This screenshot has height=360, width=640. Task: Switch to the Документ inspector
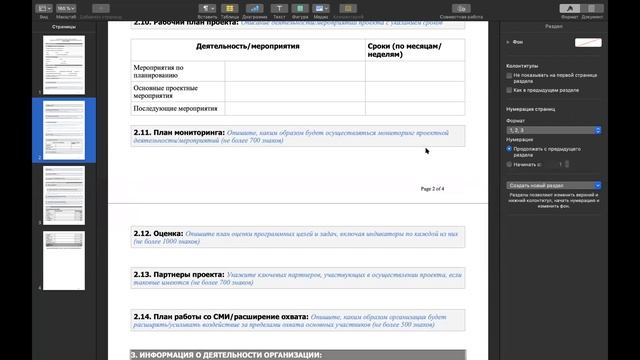592,8
